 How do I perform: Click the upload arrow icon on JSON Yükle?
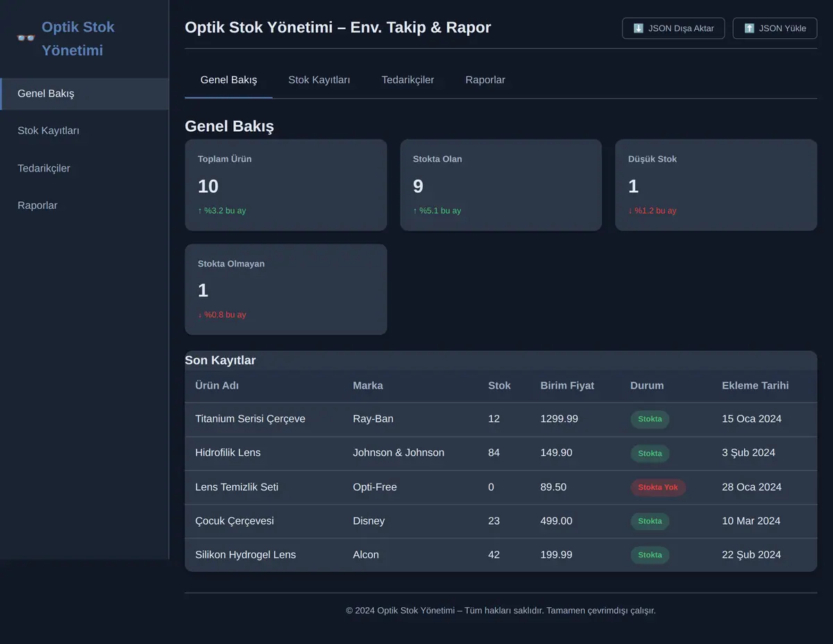click(749, 28)
